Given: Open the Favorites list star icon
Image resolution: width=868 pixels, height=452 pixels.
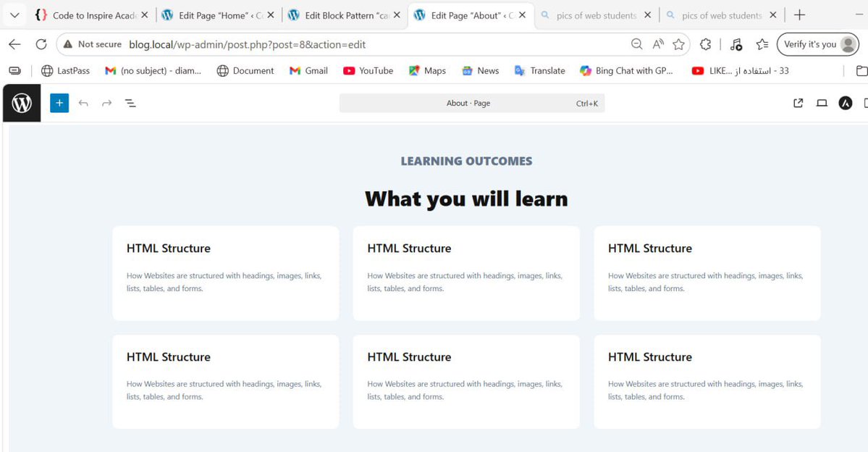Looking at the screenshot, I should 762,44.
